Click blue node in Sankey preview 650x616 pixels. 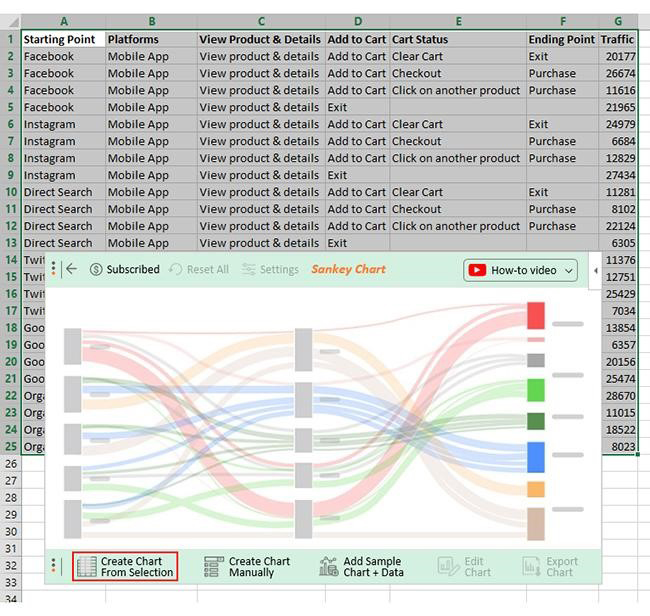pyautogui.click(x=536, y=457)
